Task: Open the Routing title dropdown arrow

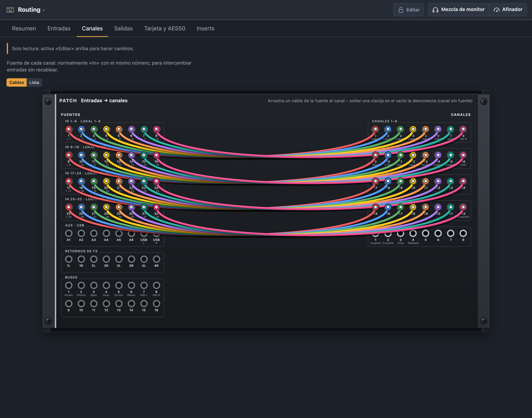Action: [x=44, y=10]
